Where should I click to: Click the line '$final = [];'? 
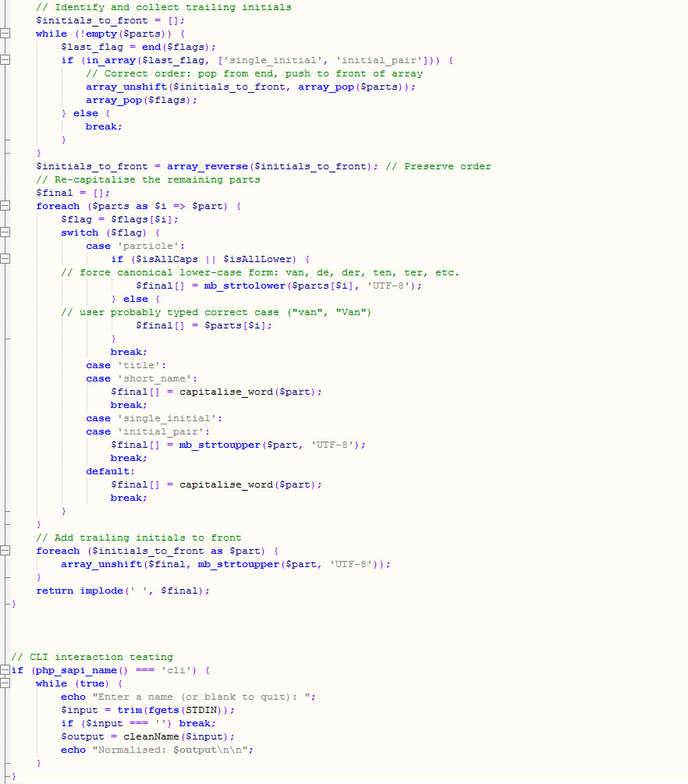[x=73, y=193]
